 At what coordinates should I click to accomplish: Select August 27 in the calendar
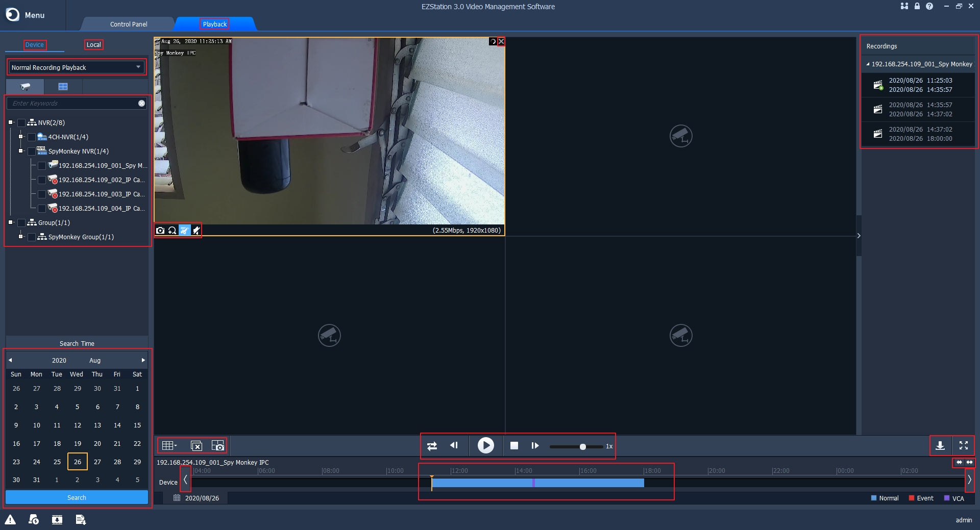97,462
